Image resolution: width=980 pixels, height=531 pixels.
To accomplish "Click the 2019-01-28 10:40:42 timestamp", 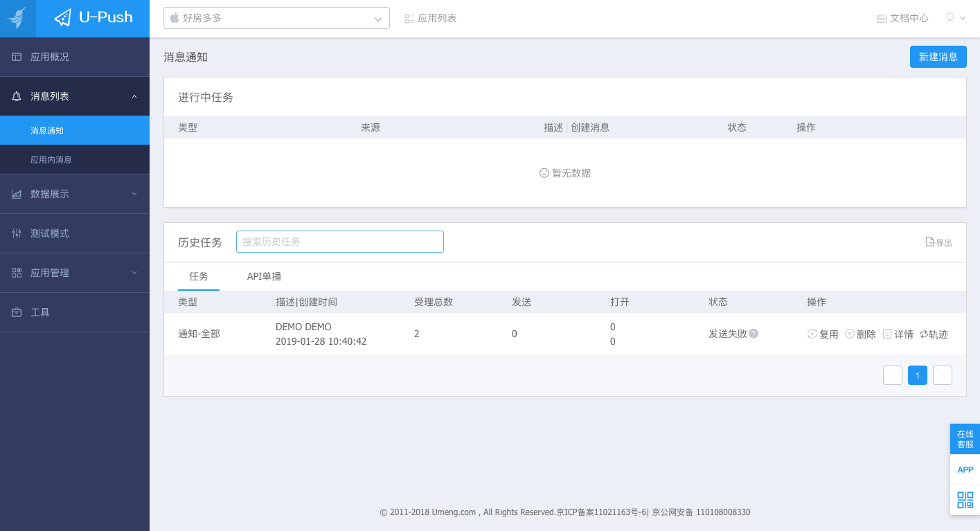I will coord(321,341).
